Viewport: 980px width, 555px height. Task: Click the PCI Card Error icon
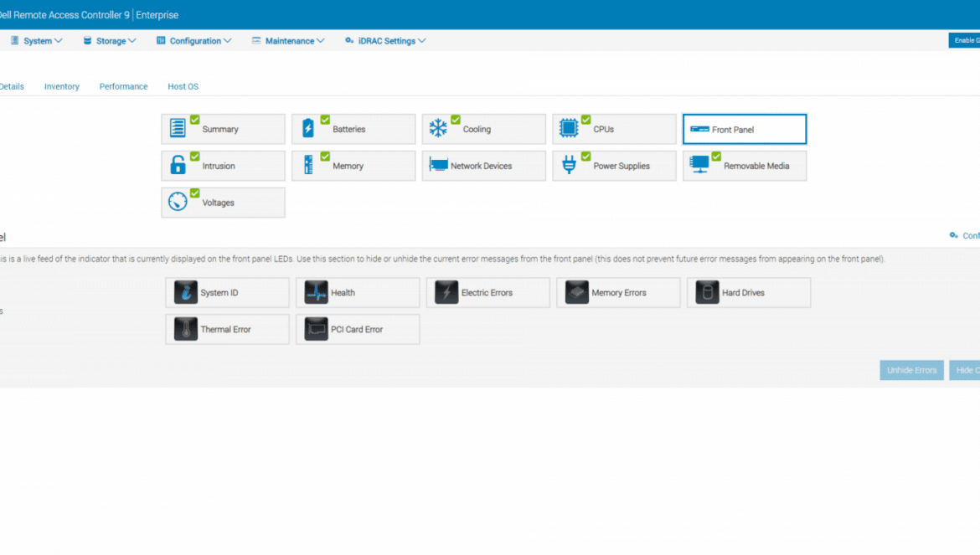tap(317, 329)
